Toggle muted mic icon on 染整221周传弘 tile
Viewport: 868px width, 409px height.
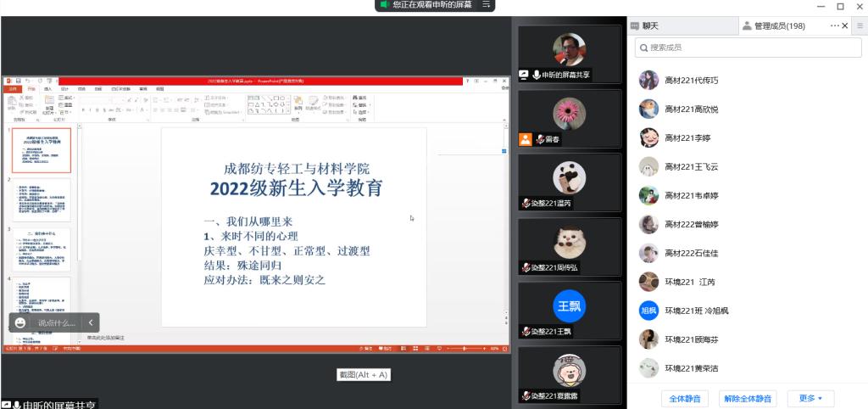coord(526,267)
